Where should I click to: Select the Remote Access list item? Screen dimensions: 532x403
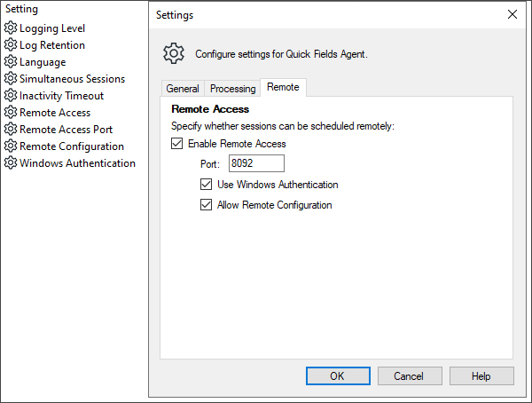pyautogui.click(x=55, y=113)
